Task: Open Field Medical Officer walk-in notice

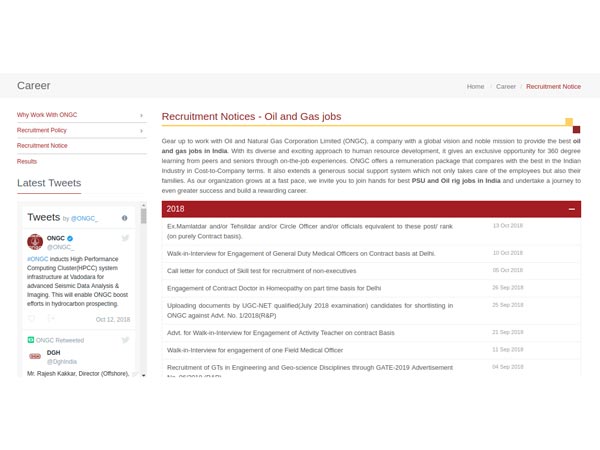Action: tap(255, 350)
